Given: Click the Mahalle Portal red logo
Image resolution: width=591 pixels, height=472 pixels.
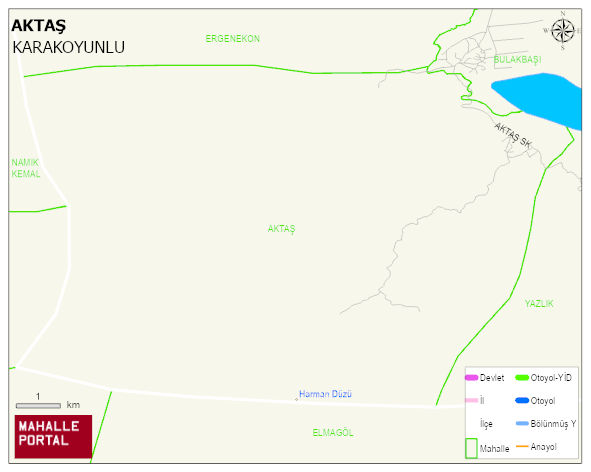Looking at the screenshot, I should click(x=53, y=437).
